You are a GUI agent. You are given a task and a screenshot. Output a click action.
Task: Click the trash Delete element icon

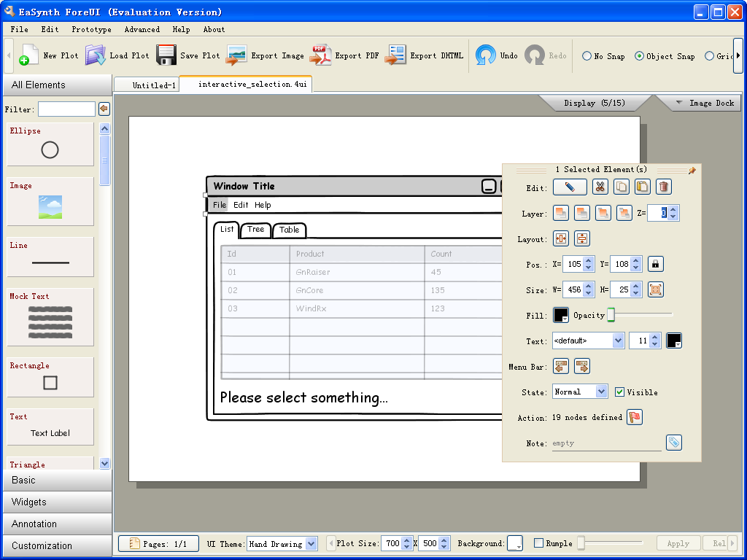click(663, 187)
